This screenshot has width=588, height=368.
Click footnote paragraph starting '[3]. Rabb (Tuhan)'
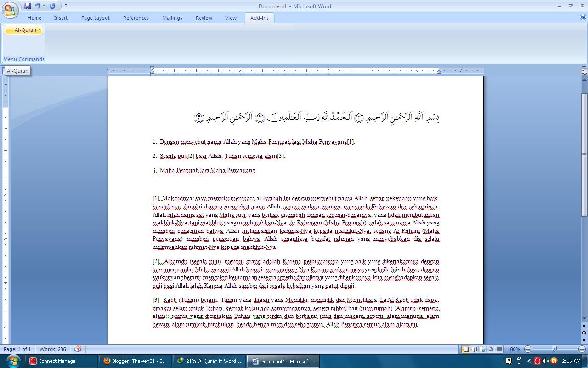(296, 312)
